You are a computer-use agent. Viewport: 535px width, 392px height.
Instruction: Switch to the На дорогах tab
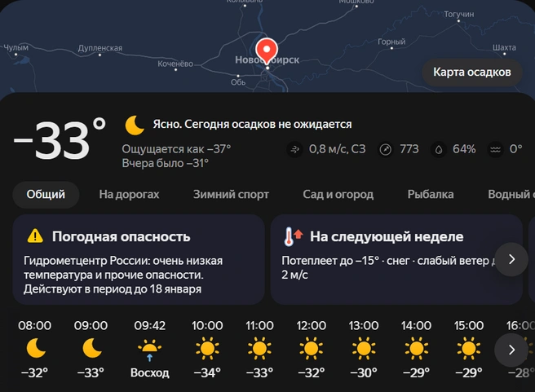click(129, 194)
